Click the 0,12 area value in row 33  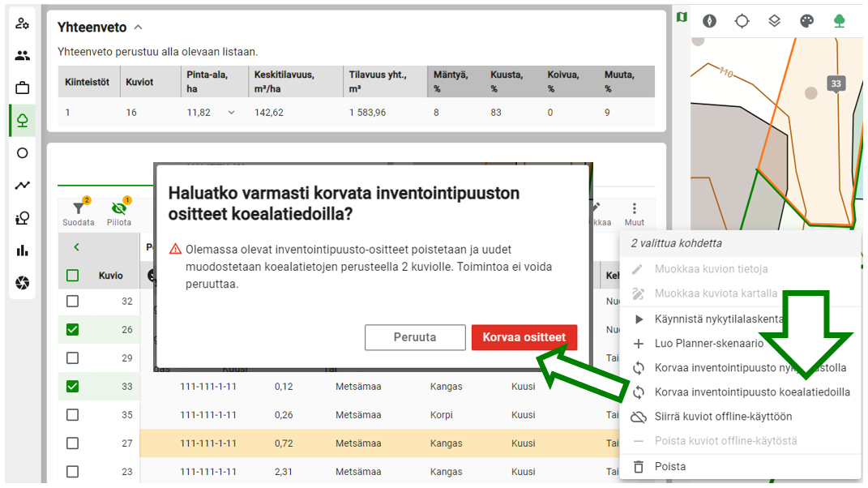pyautogui.click(x=284, y=387)
